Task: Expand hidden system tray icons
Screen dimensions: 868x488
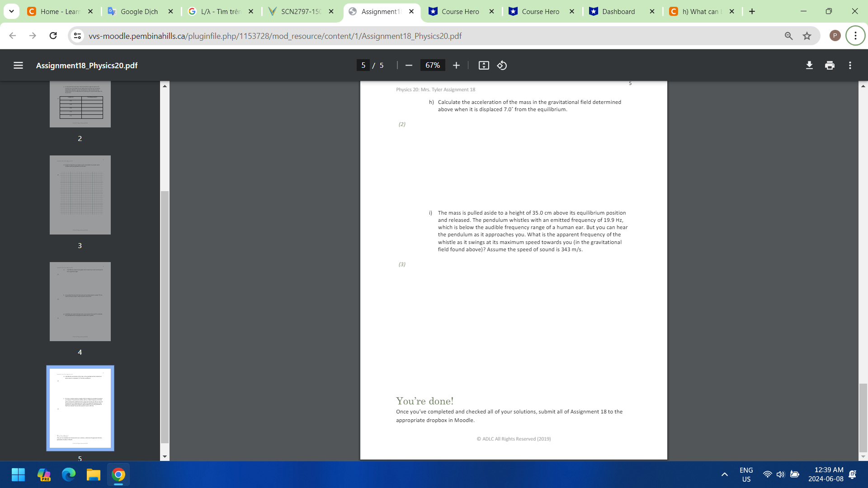Action: coord(724,475)
